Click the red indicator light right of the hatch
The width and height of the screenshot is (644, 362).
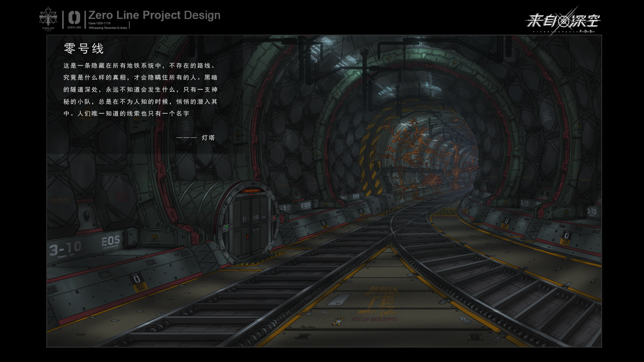pyautogui.click(x=274, y=219)
